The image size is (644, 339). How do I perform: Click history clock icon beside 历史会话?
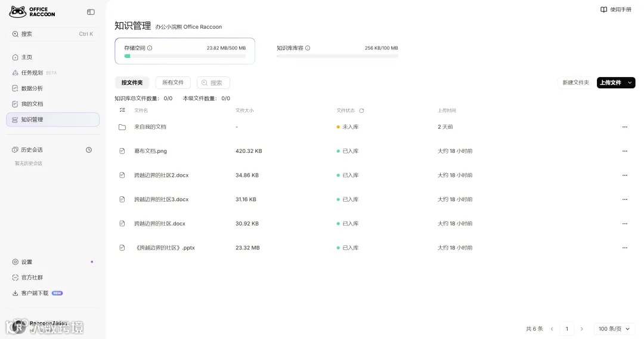coord(89,150)
